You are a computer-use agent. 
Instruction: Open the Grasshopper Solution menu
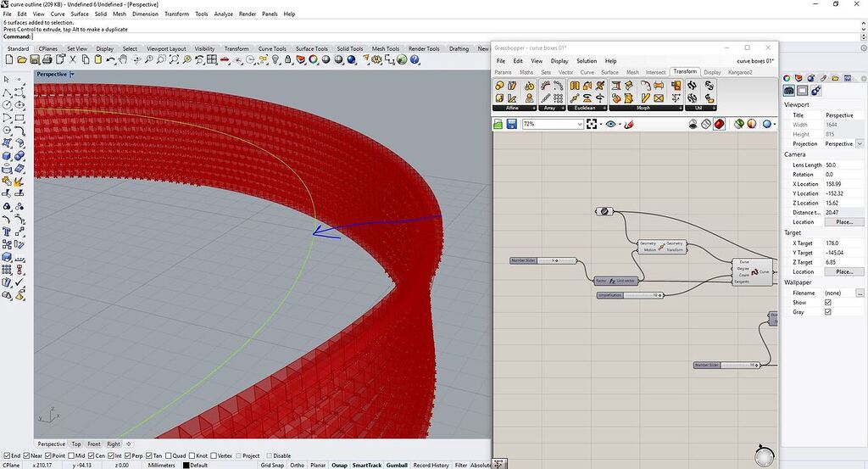587,61
